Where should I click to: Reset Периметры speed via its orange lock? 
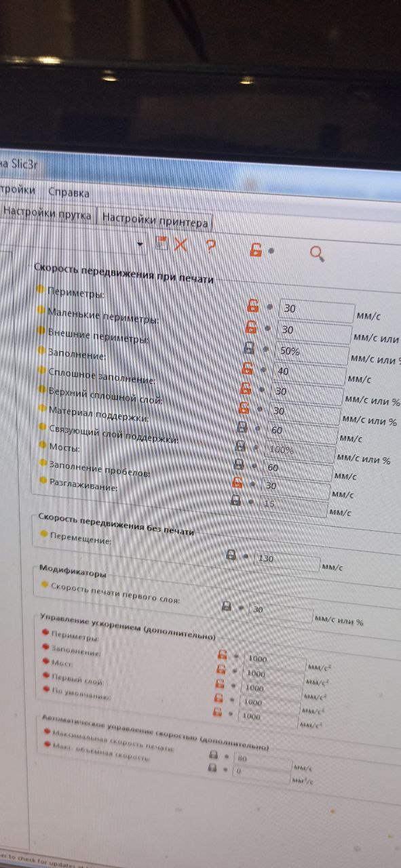click(x=252, y=306)
